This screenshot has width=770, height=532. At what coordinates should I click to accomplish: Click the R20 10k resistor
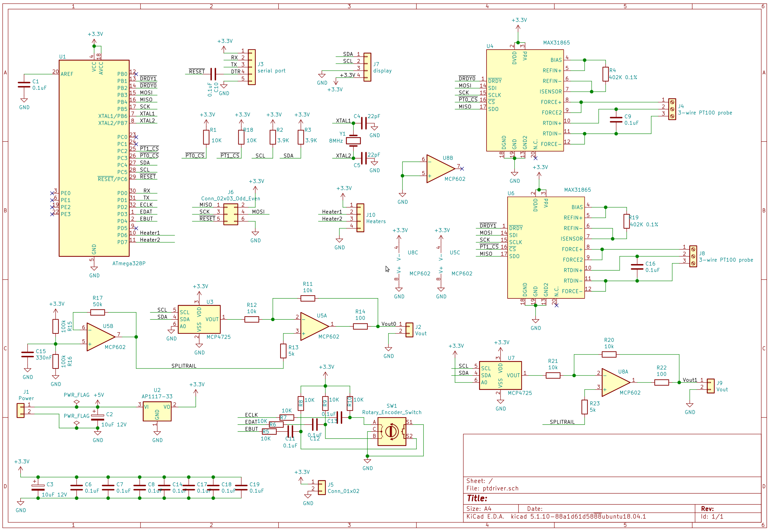609,354
